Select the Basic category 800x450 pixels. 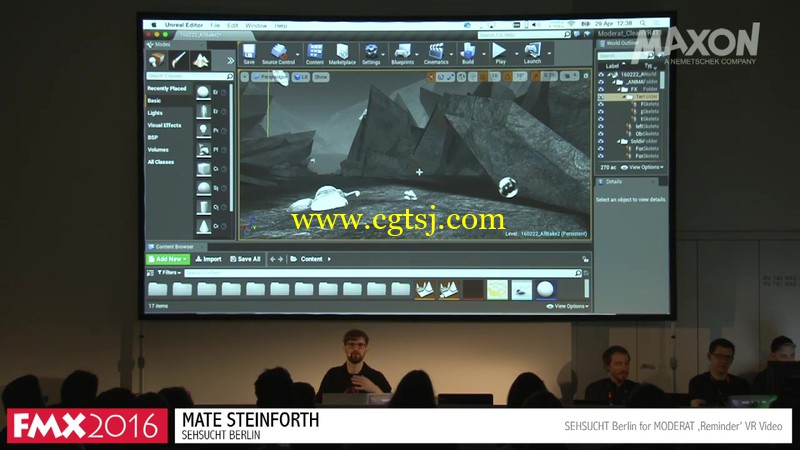click(x=154, y=101)
